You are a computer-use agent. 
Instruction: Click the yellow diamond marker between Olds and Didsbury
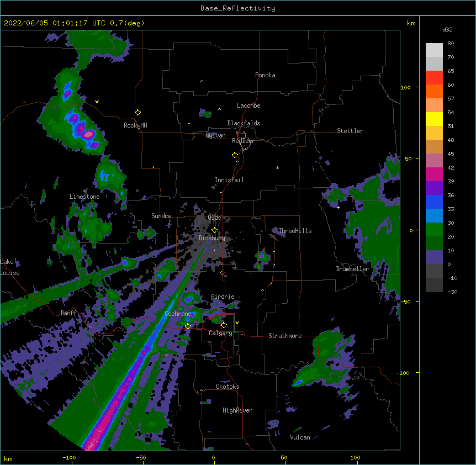(x=214, y=230)
